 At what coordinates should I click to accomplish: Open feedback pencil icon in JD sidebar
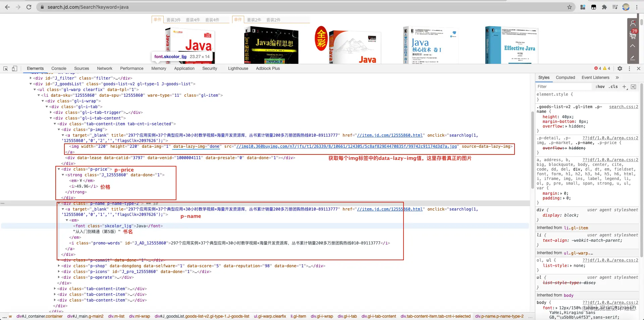click(x=633, y=58)
